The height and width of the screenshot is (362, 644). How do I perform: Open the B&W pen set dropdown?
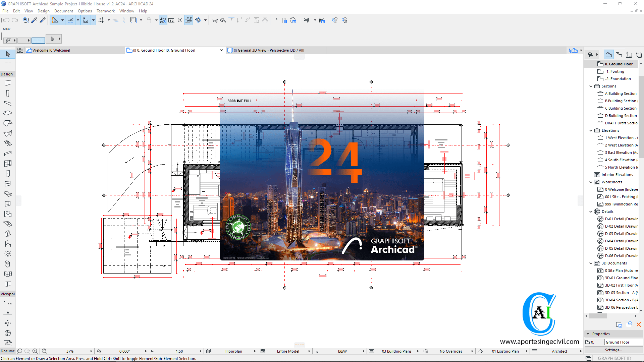pyautogui.click(x=364, y=351)
